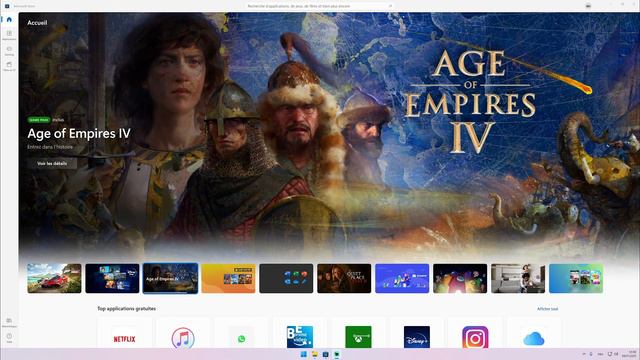Open the Bibliothèque library icon in sidebar
The image size is (640, 360).
(9, 322)
